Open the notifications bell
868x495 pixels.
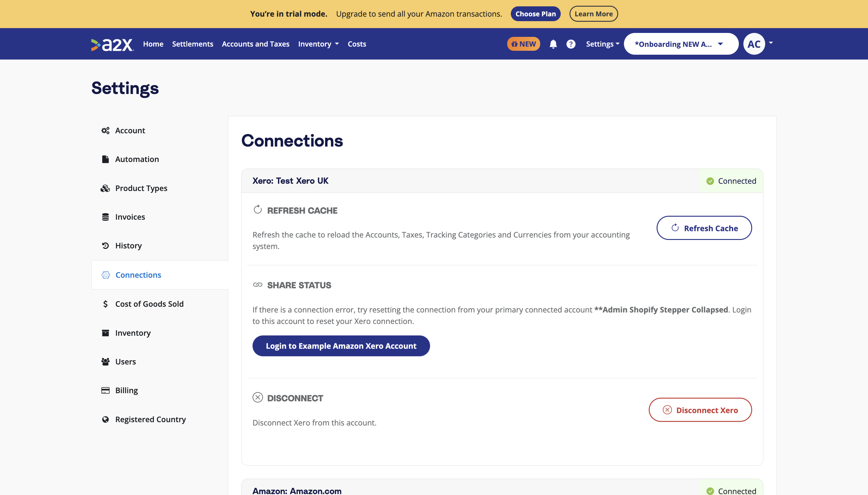click(553, 44)
